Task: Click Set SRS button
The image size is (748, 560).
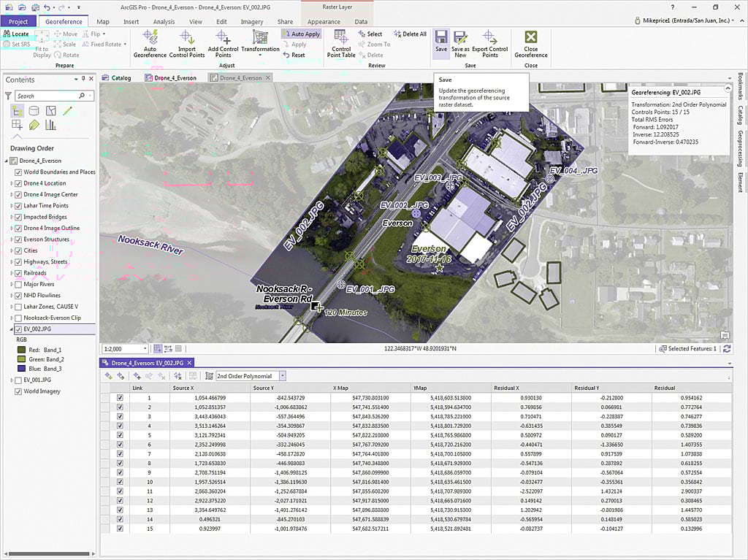Action: [x=17, y=45]
